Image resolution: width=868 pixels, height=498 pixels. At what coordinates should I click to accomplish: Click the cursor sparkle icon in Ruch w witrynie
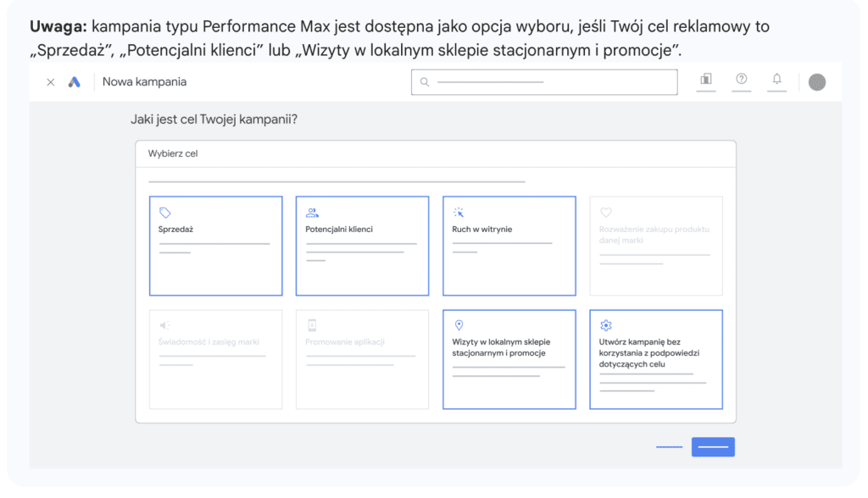(459, 213)
